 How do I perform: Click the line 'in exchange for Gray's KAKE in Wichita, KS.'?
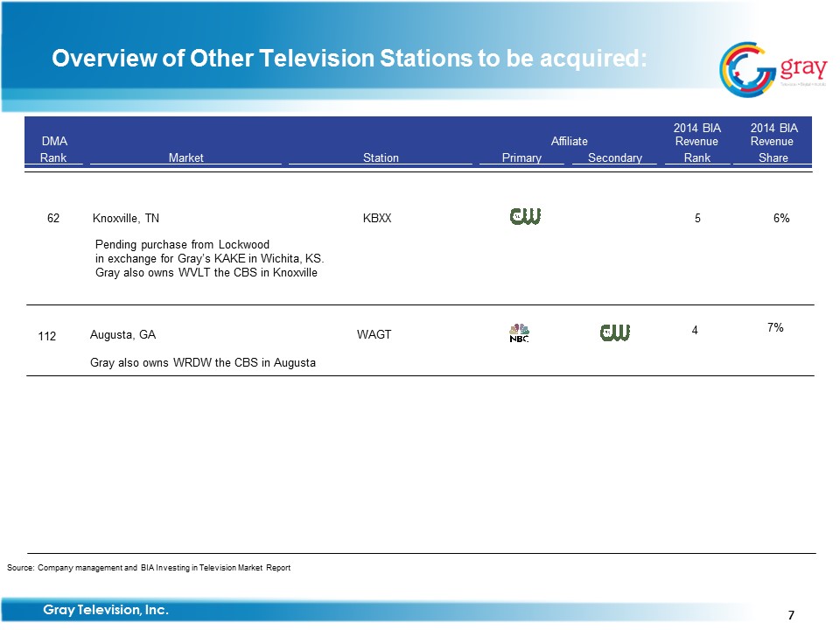209,259
